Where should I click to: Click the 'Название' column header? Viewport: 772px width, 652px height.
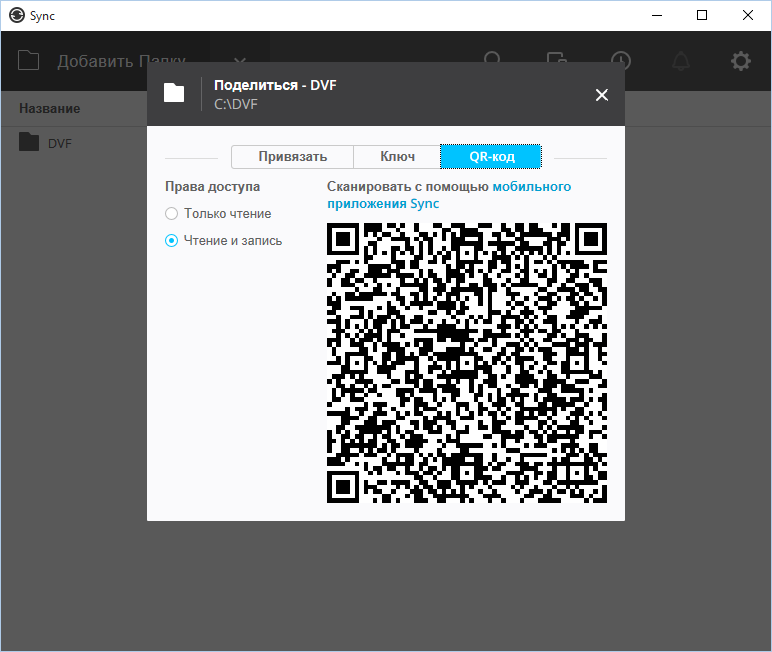(49, 108)
